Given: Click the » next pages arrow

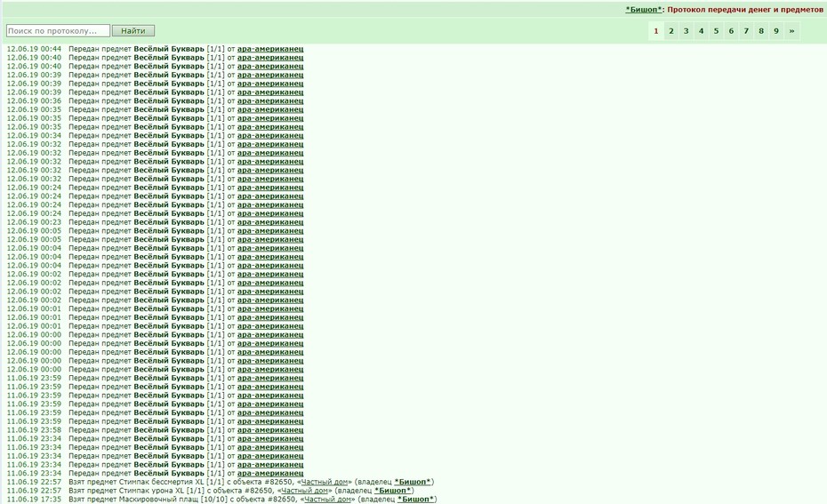Looking at the screenshot, I should click(791, 30).
